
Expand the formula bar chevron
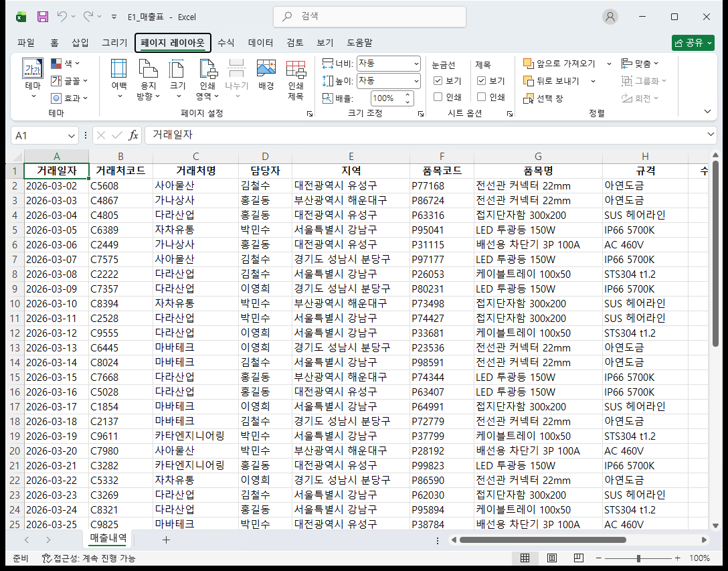[711, 135]
